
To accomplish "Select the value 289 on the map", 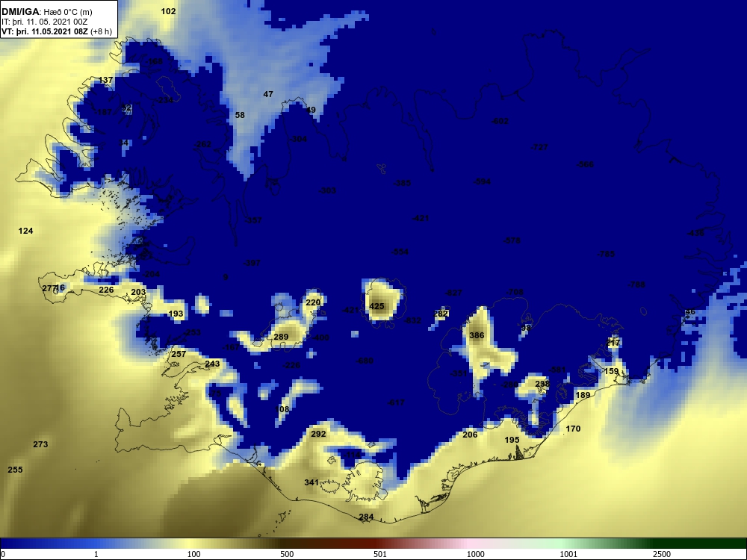I will click(x=281, y=337).
